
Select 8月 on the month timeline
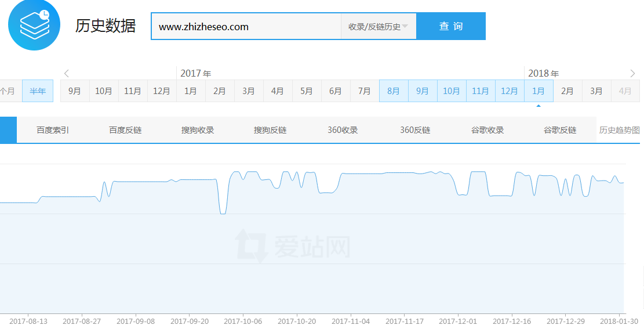pos(394,91)
